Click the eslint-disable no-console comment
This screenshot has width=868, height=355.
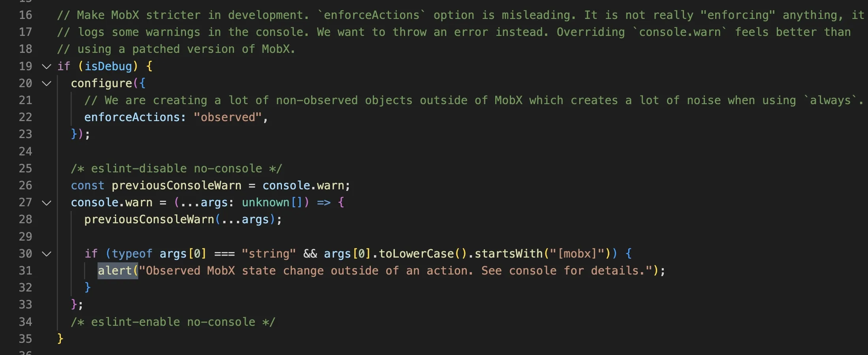pos(177,168)
